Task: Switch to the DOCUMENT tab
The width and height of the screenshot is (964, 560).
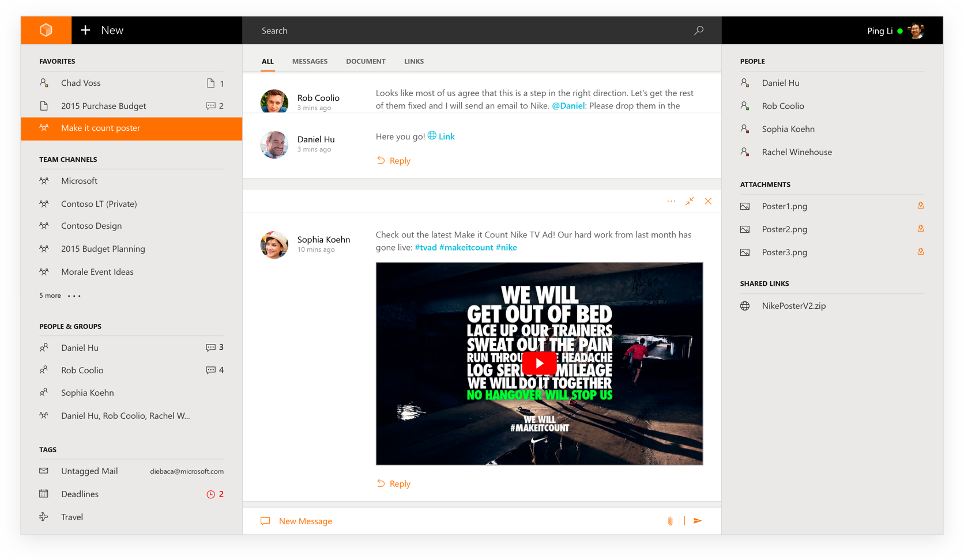Action: (x=366, y=61)
